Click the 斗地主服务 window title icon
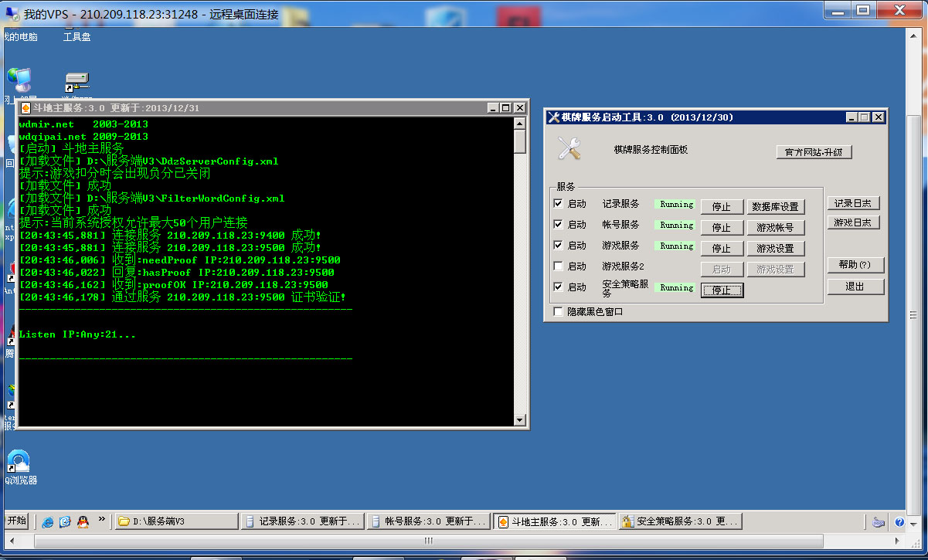 point(25,108)
